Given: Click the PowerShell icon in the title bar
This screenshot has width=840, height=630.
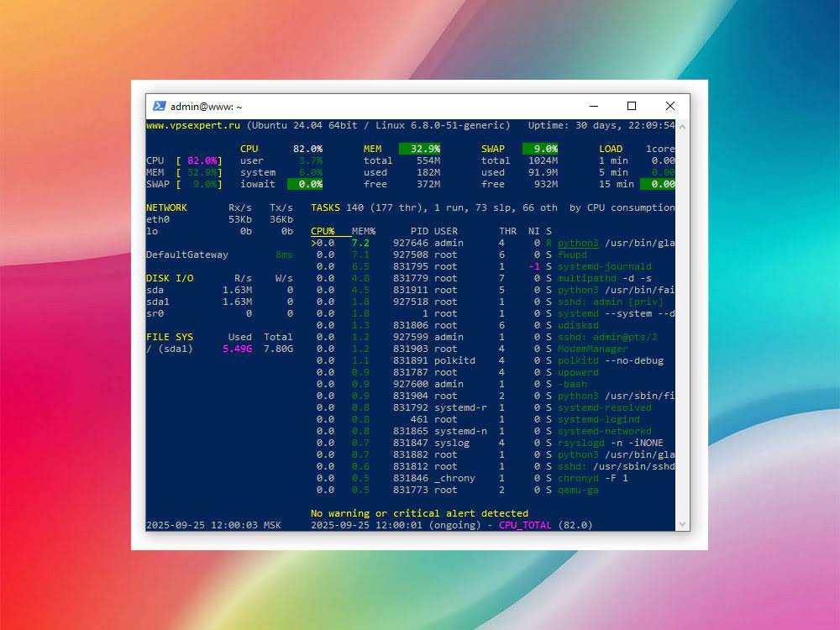Looking at the screenshot, I should point(159,106).
